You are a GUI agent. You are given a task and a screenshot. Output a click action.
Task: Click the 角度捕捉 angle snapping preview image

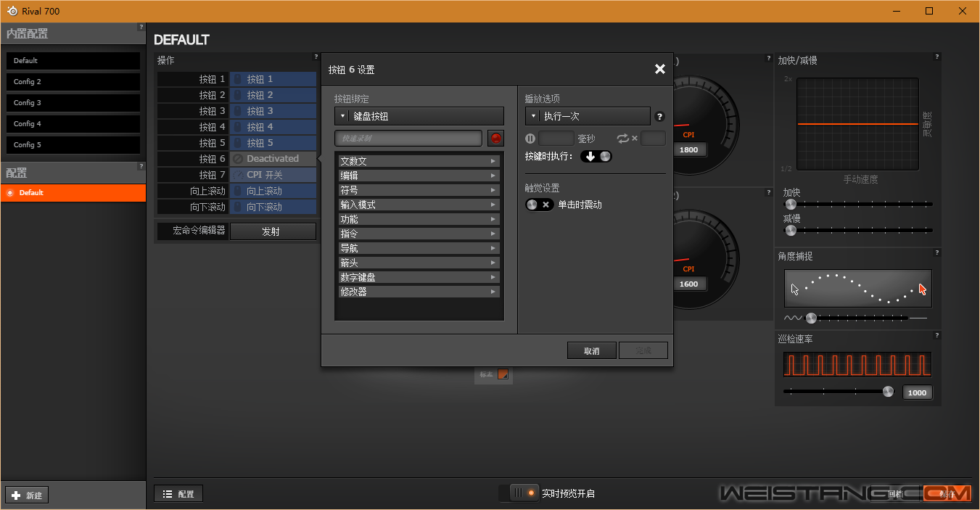[858, 289]
